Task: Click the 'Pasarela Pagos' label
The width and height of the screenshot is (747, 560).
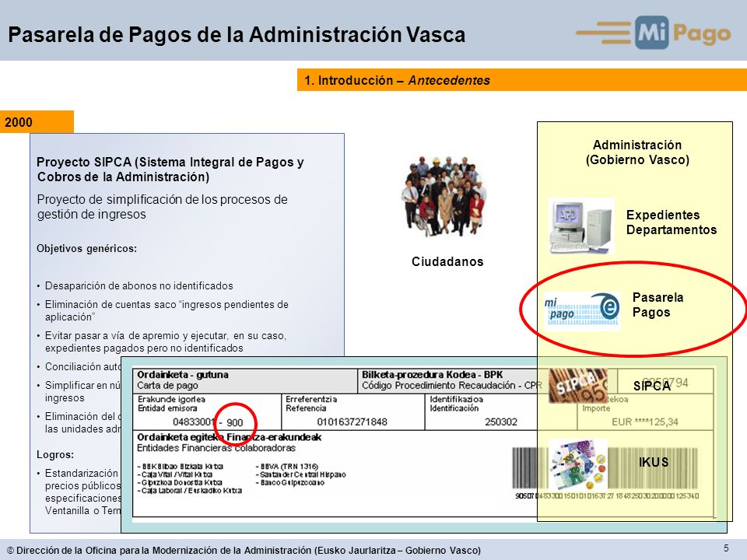Action: pos(658,305)
